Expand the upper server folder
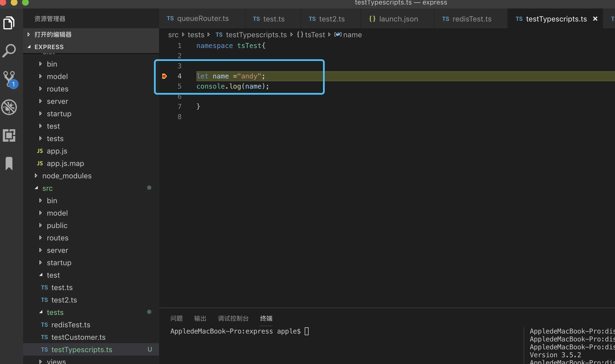The image size is (615, 364). [91, 101]
